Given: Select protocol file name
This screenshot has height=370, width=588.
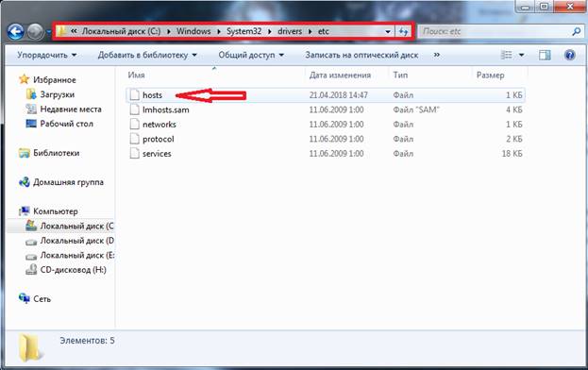Looking at the screenshot, I should coord(159,139).
